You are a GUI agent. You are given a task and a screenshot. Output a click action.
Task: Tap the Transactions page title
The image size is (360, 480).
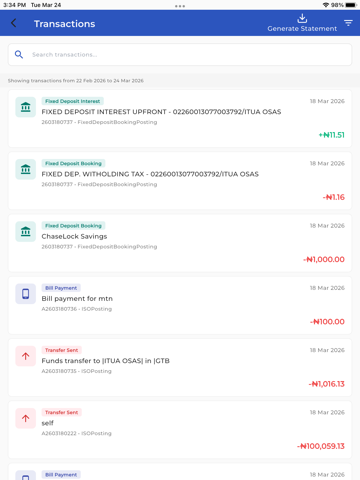[65, 24]
